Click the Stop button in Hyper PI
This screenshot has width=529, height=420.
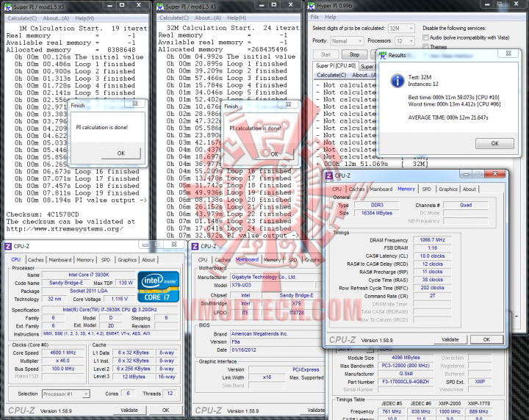[354, 54]
